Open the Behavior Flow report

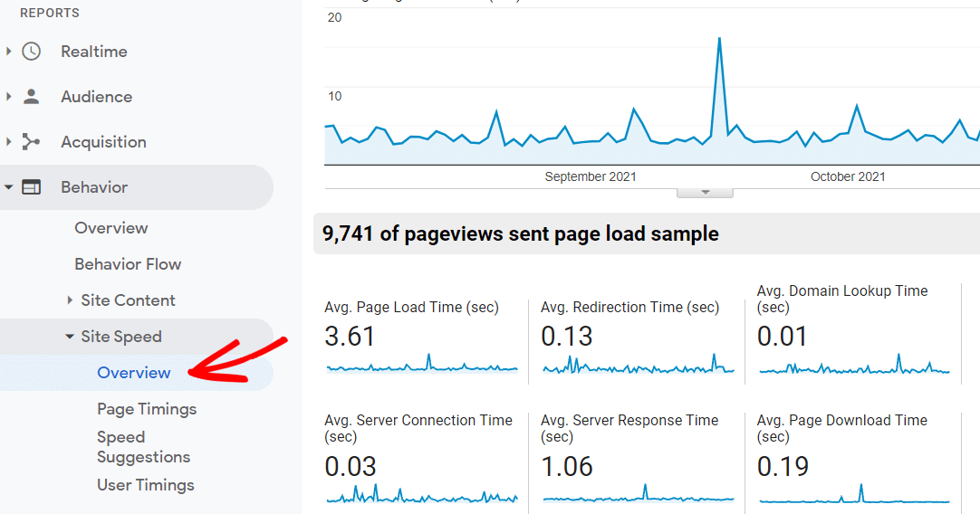pyautogui.click(x=128, y=264)
